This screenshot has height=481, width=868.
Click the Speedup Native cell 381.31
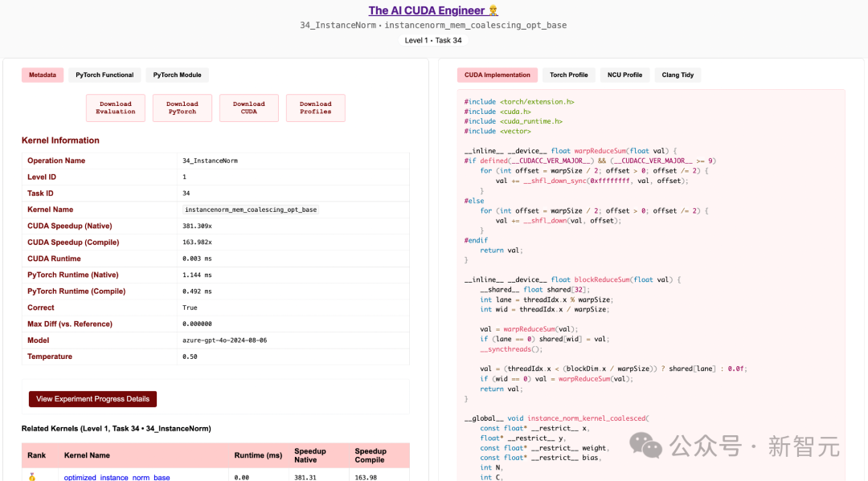click(305, 477)
